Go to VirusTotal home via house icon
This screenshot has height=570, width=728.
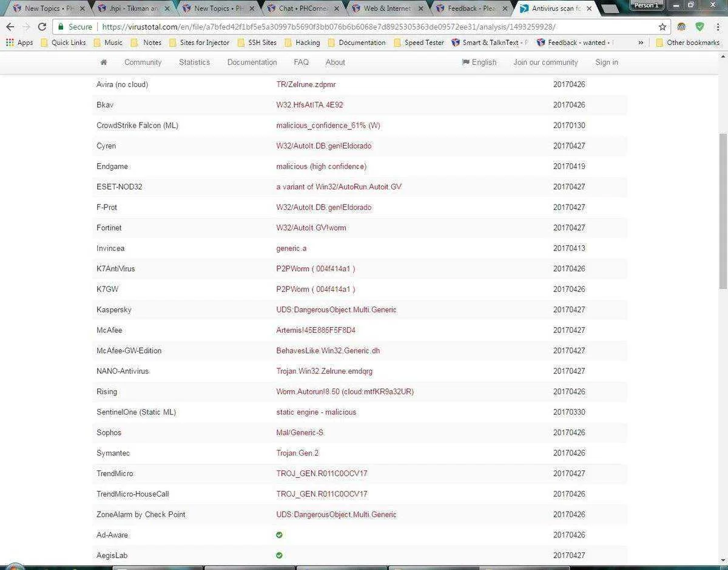tap(104, 62)
